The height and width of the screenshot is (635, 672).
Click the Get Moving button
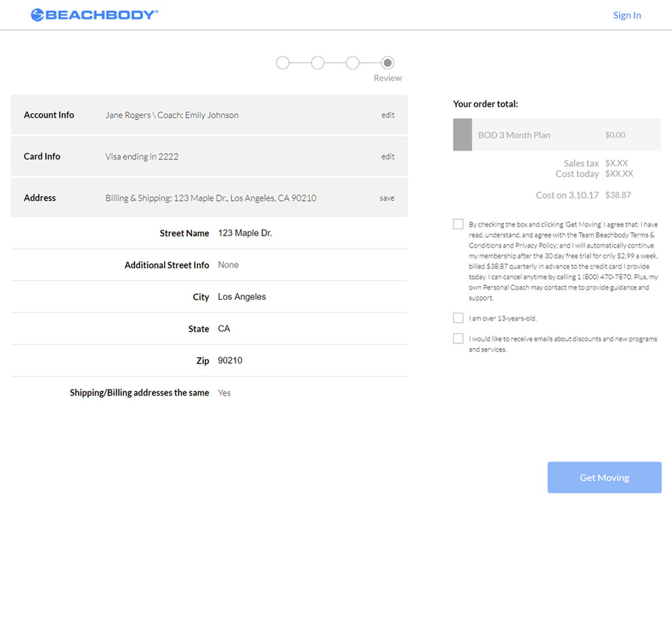tap(604, 477)
